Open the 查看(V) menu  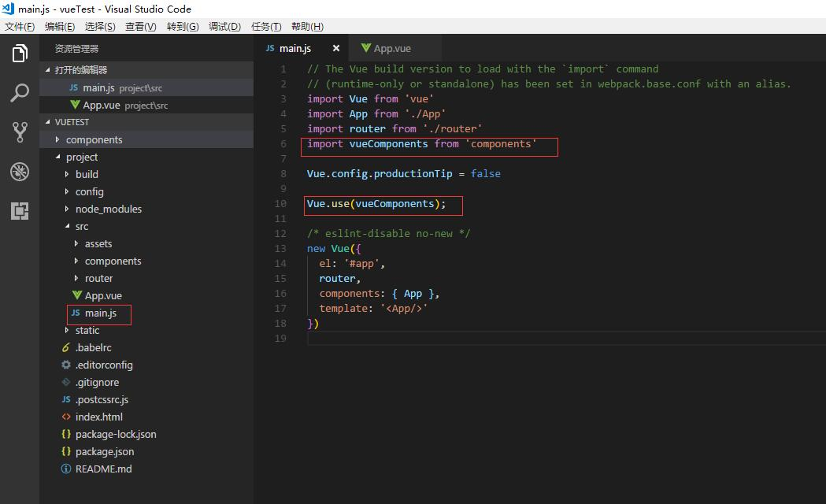[x=141, y=26]
